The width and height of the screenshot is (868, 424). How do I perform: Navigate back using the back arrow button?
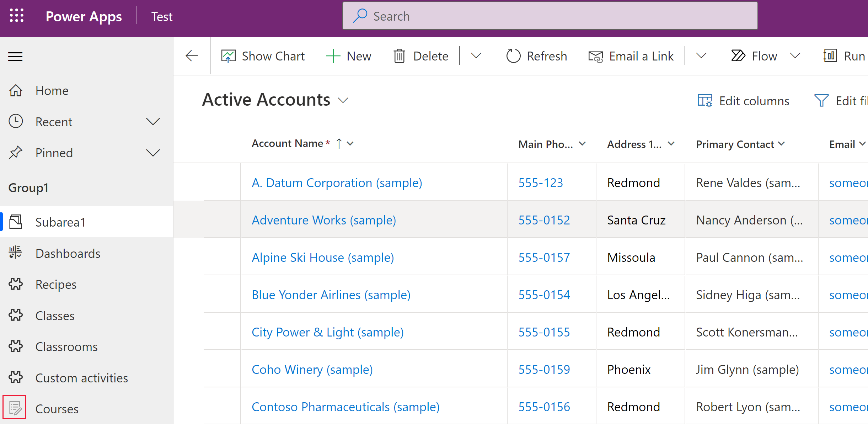click(192, 56)
